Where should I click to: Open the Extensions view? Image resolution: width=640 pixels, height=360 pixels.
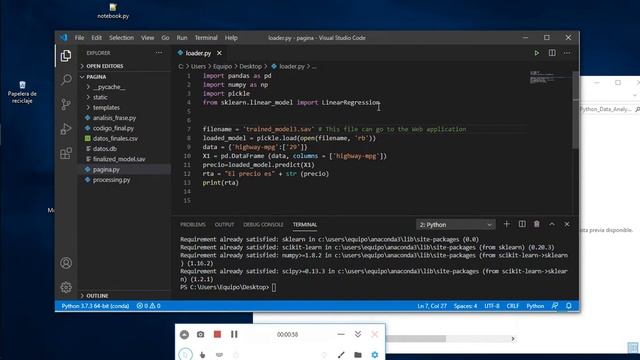tap(66, 153)
